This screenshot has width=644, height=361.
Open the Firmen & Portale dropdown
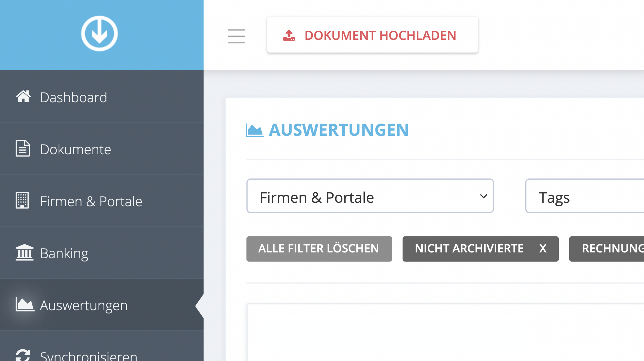click(370, 196)
